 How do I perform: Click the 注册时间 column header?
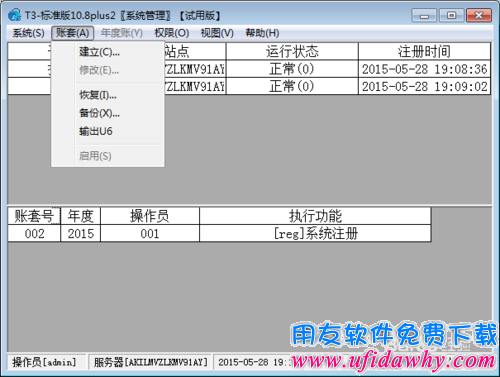(x=424, y=51)
